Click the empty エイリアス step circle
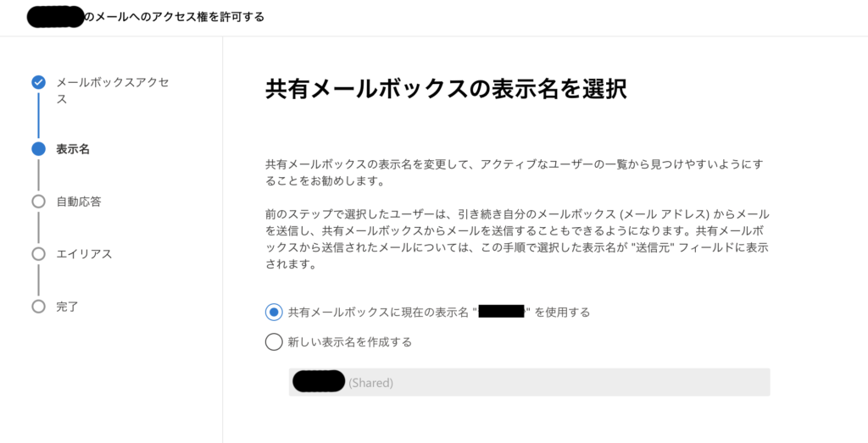Screen dimensions: 868x443 click(38, 254)
